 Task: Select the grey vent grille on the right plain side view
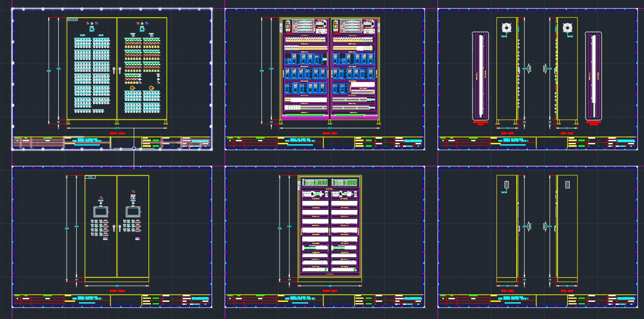click(567, 185)
